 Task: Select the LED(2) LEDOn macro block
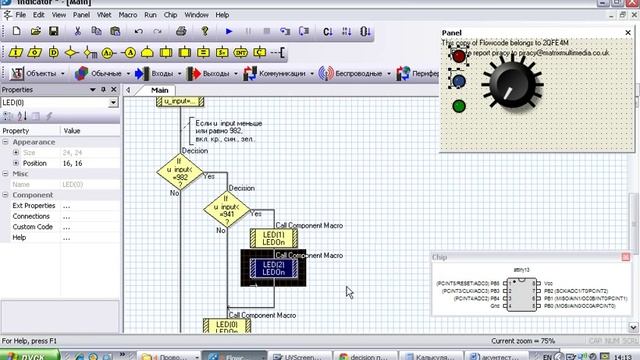(273, 269)
